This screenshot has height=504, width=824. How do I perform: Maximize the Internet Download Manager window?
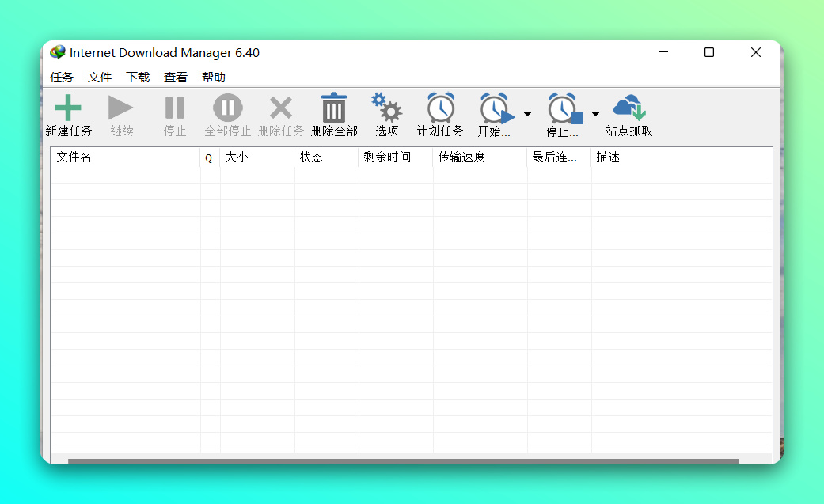pyautogui.click(x=709, y=52)
